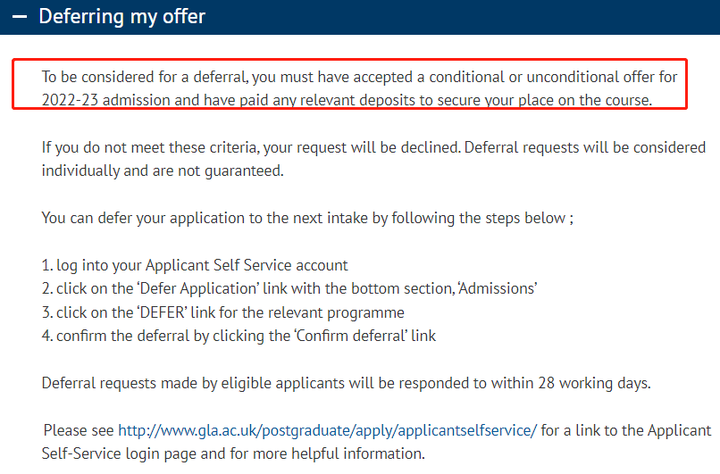
Task: Click the 'Self-Service login page' closing line
Action: (x=233, y=454)
